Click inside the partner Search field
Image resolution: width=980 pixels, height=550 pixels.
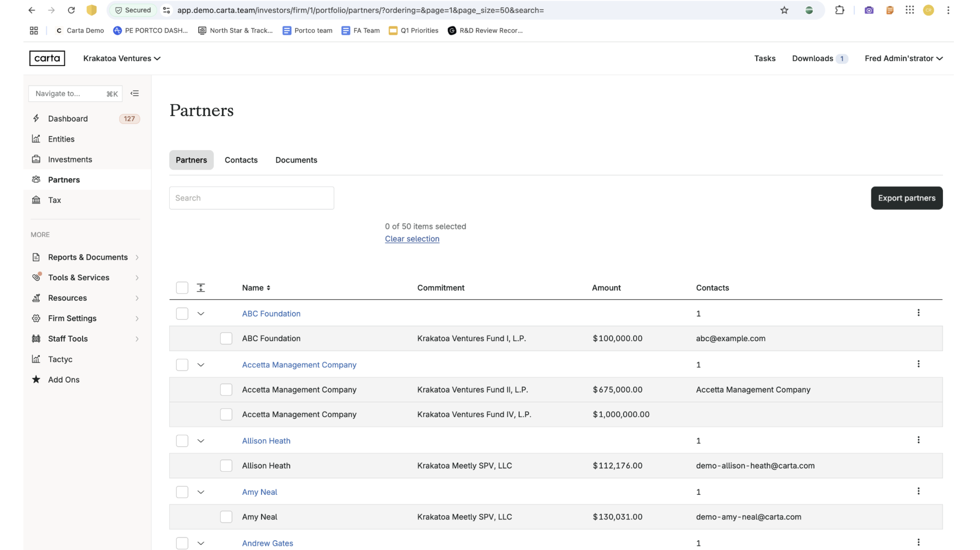[251, 198]
